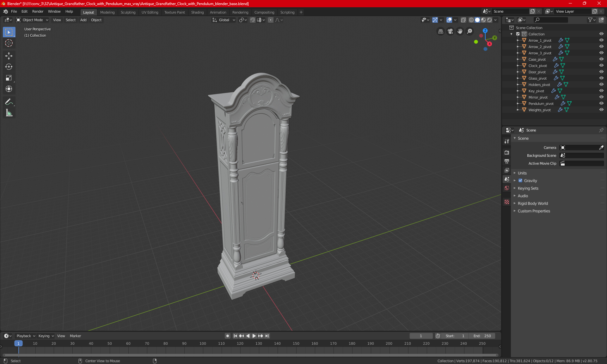This screenshot has width=607, height=364.
Task: Hide Case_pivot in viewport
Action: pos(601,59)
